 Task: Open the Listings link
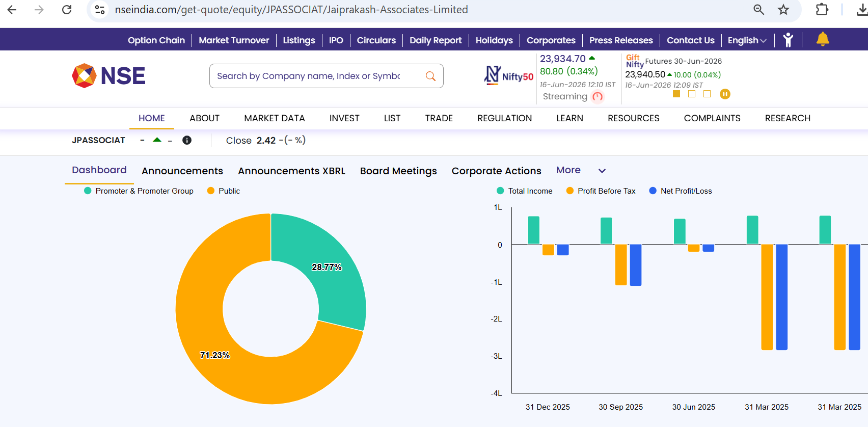tap(299, 40)
